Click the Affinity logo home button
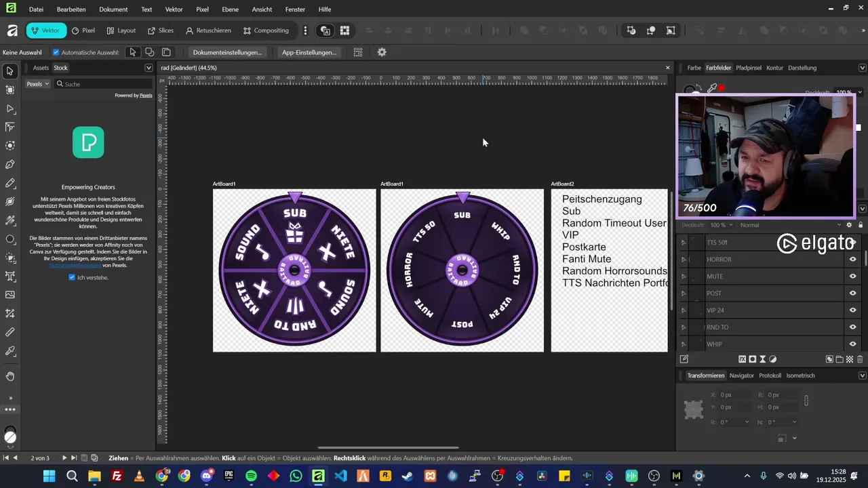Image resolution: width=868 pixels, height=488 pixels. [x=12, y=30]
